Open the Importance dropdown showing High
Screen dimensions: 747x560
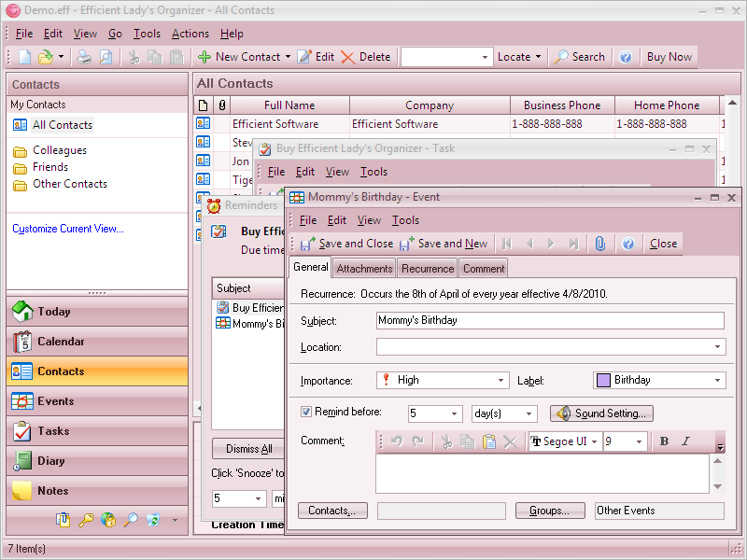(x=443, y=380)
